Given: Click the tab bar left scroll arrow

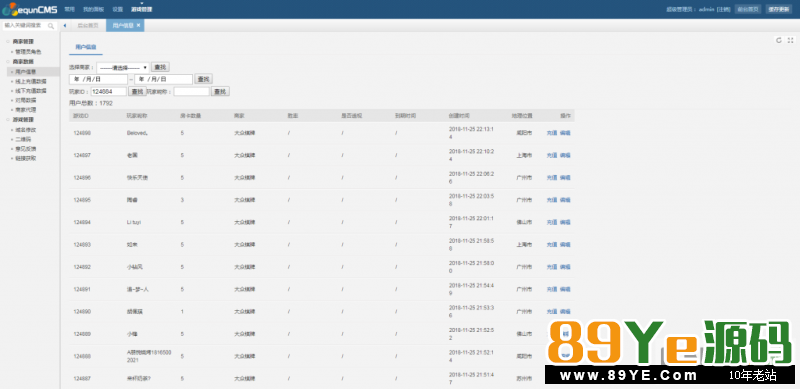Looking at the screenshot, I should pyautogui.click(x=65, y=26).
